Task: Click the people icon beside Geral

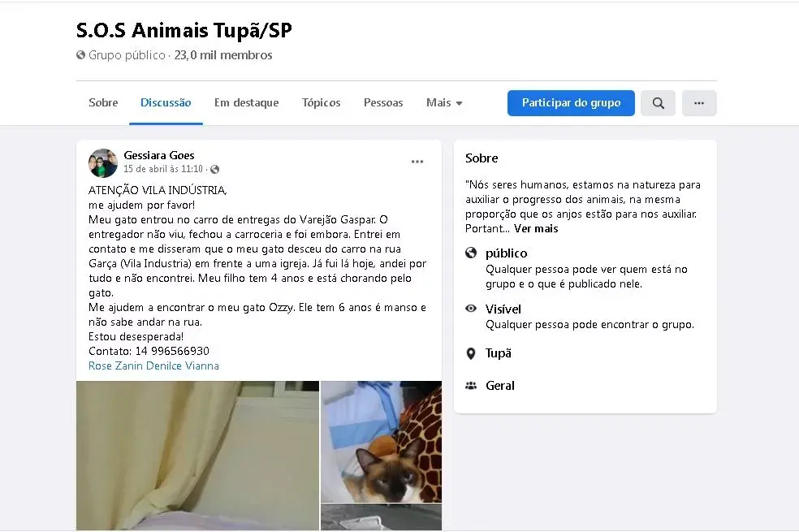Action: tap(471, 386)
